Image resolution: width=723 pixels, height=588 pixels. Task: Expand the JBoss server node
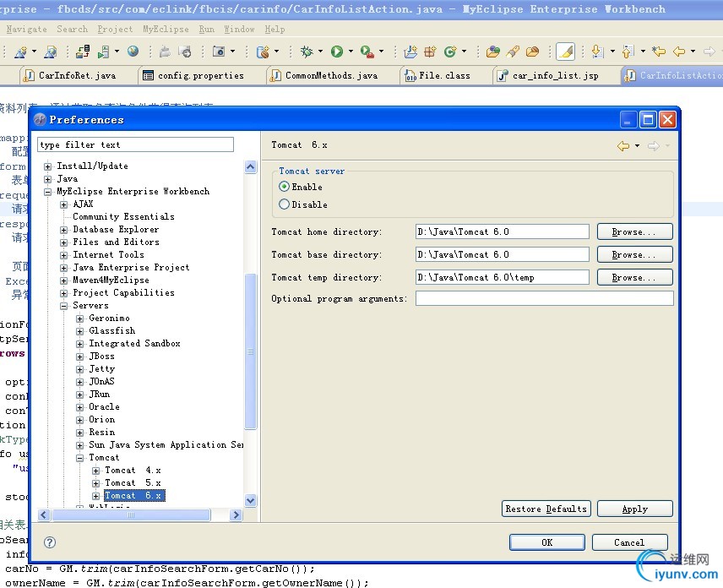click(79, 357)
